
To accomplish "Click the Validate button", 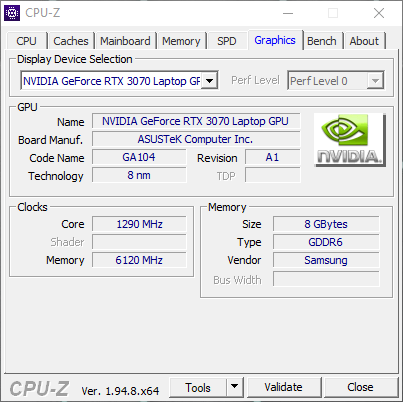I will click(284, 387).
